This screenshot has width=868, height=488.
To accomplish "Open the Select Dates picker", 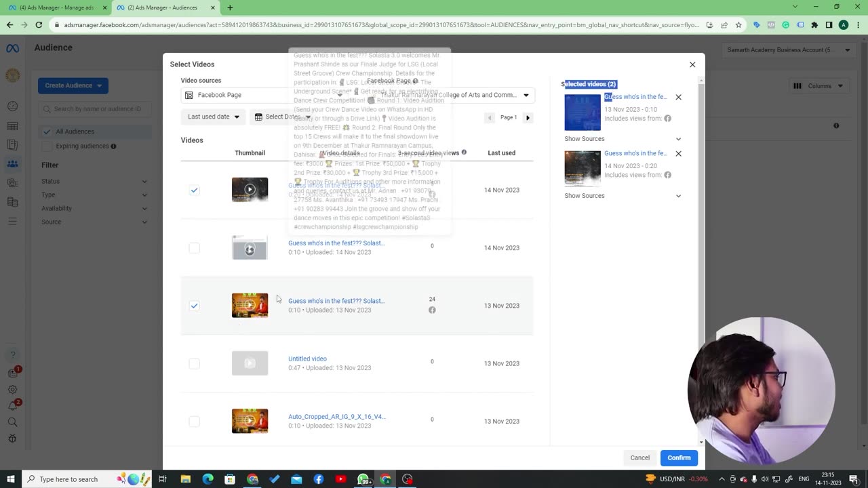I will [x=283, y=117].
